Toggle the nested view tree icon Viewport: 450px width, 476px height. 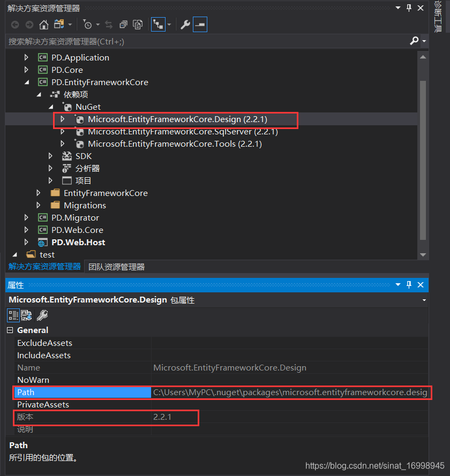click(158, 24)
